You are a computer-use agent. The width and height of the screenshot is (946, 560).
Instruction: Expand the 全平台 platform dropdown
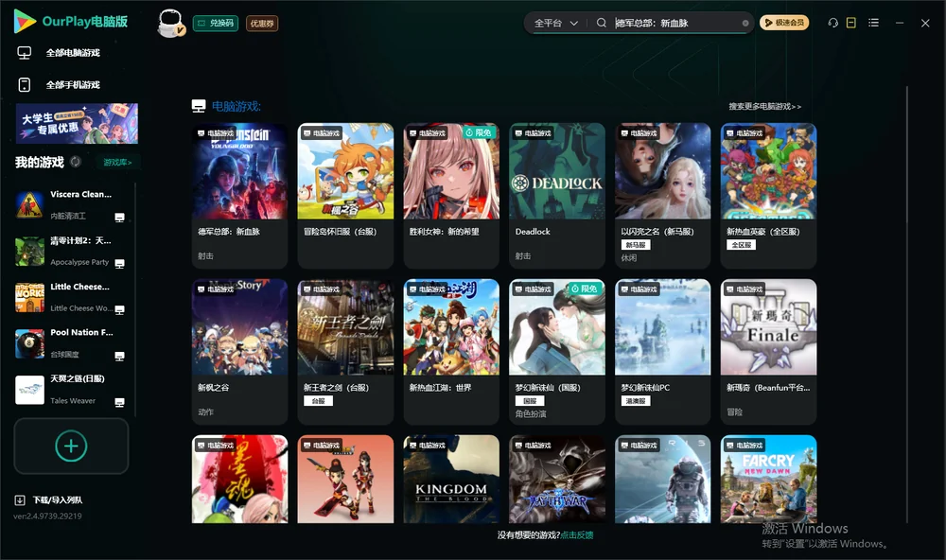556,23
